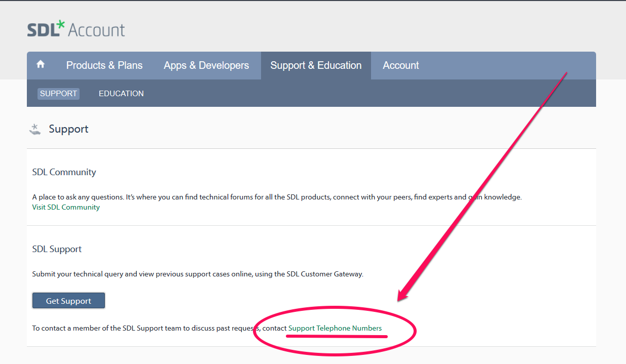Follow the Visit SDL Community link
This screenshot has width=626, height=364.
click(x=66, y=207)
